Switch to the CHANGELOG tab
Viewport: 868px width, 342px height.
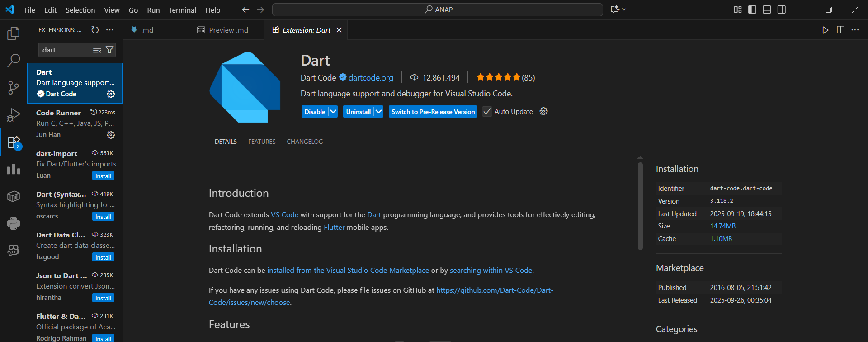point(305,142)
